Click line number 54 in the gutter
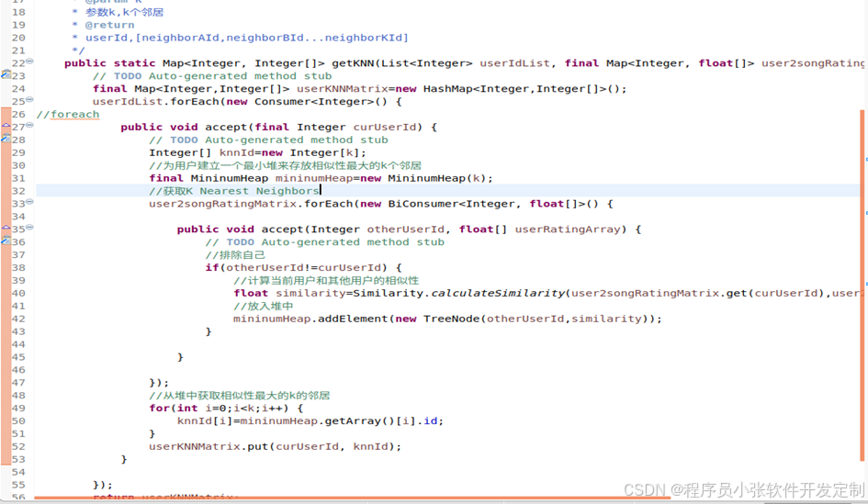The height and width of the screenshot is (504, 868). (18, 472)
